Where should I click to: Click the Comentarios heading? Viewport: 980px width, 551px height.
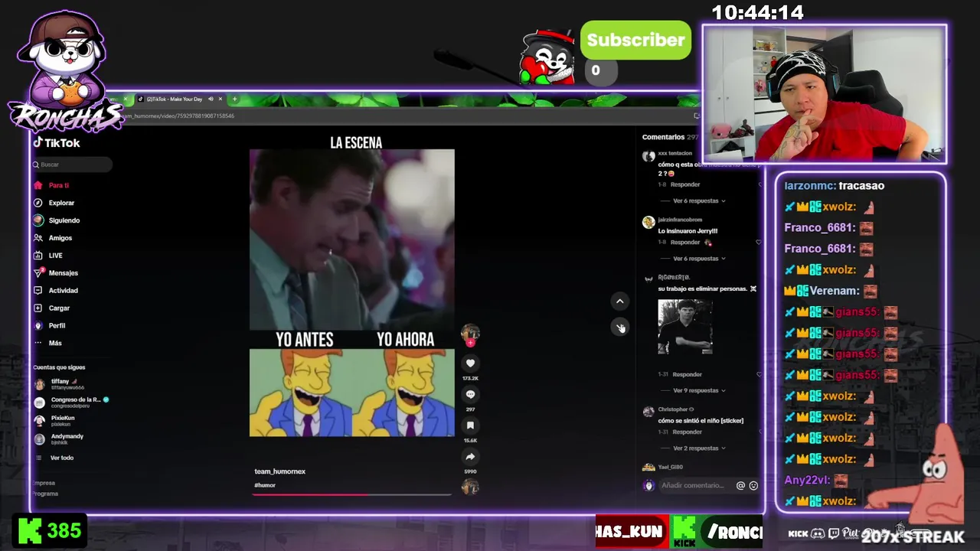point(663,137)
